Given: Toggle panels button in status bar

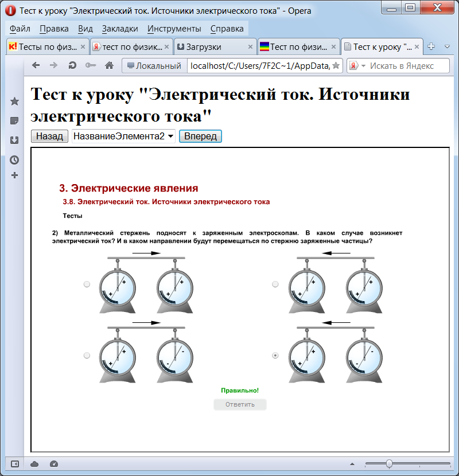Looking at the screenshot, I should [14, 464].
